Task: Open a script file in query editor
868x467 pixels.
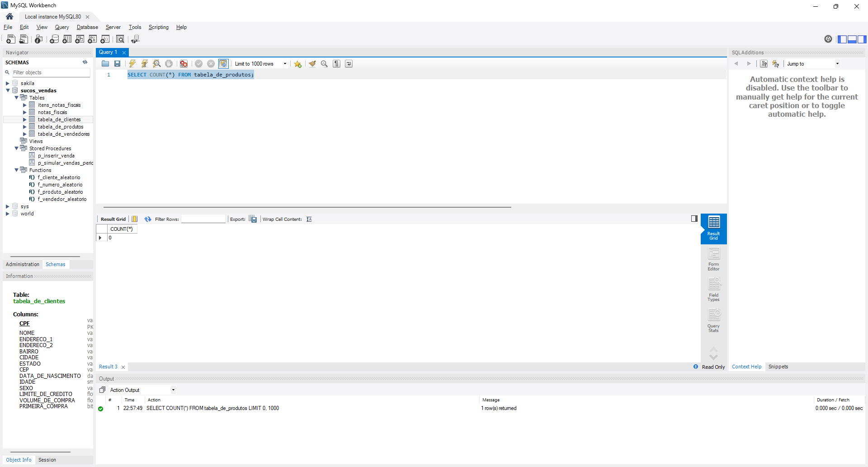Action: [x=105, y=64]
